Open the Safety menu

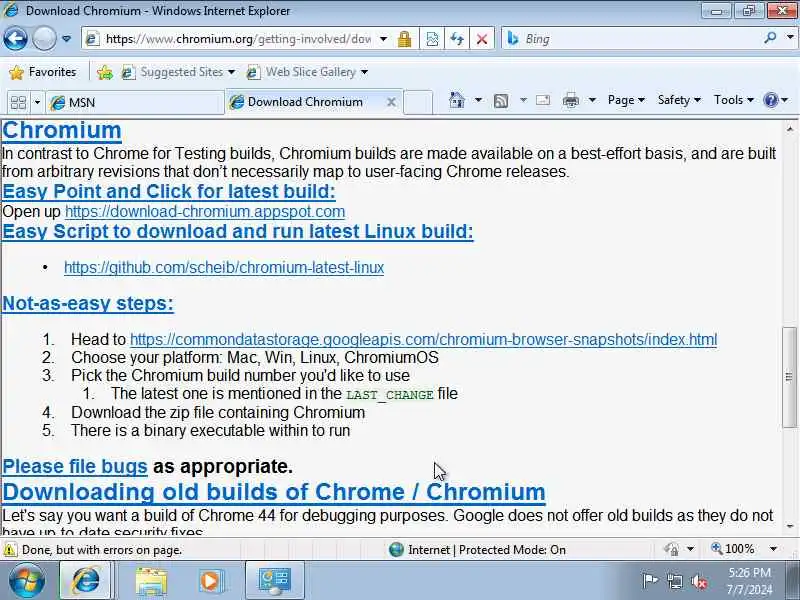(x=679, y=100)
